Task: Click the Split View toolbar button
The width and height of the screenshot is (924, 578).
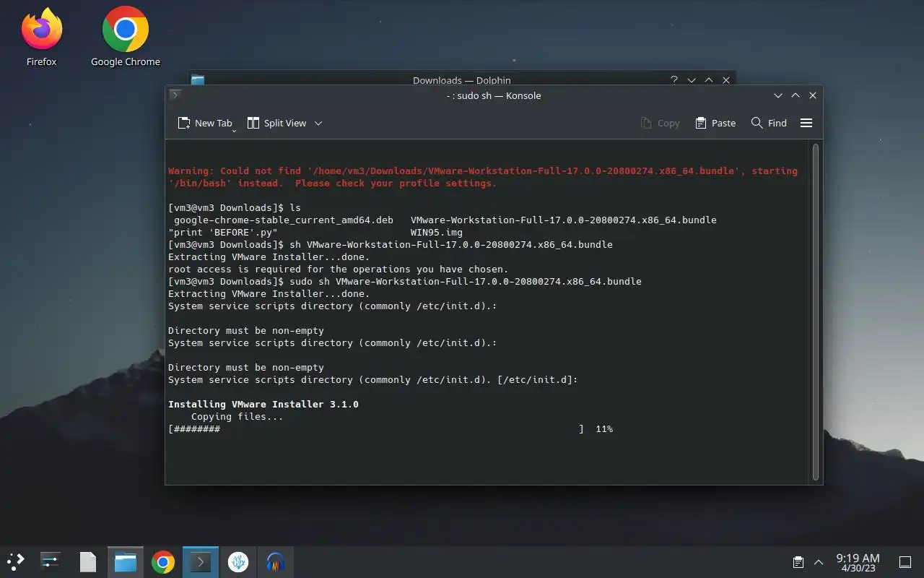Action: coord(277,123)
